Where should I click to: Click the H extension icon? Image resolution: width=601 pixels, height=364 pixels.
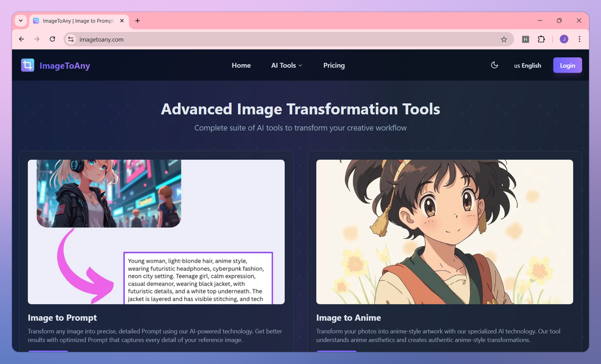pos(525,39)
